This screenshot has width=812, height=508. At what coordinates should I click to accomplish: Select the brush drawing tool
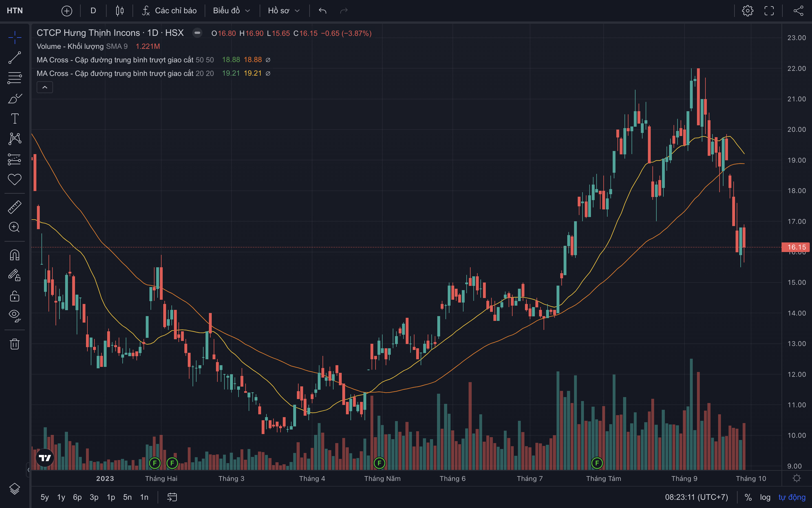pyautogui.click(x=15, y=98)
